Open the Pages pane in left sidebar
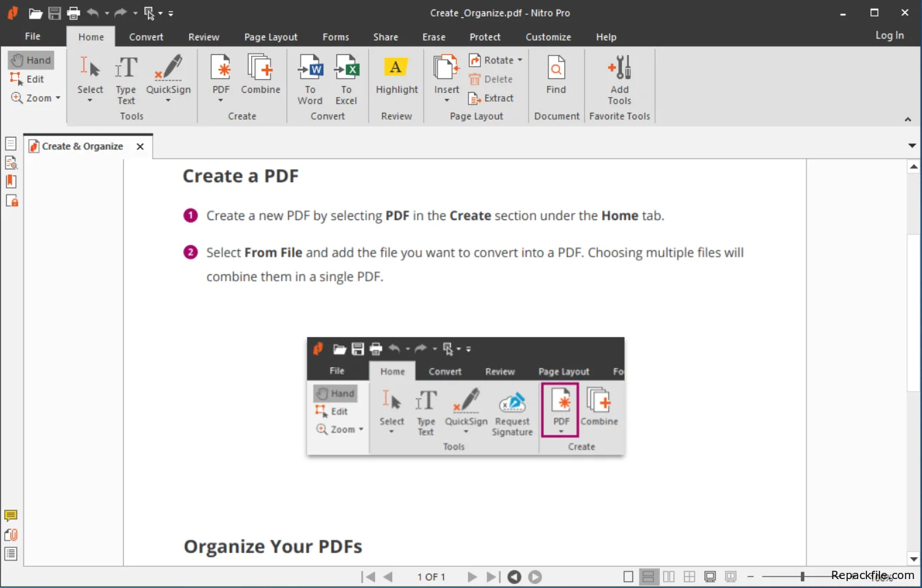 tap(11, 144)
